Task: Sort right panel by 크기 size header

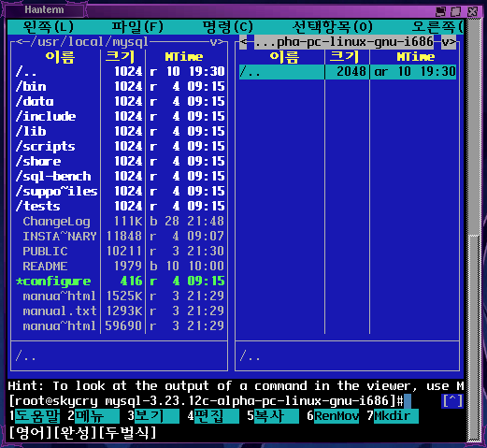Action: pyautogui.click(x=344, y=57)
